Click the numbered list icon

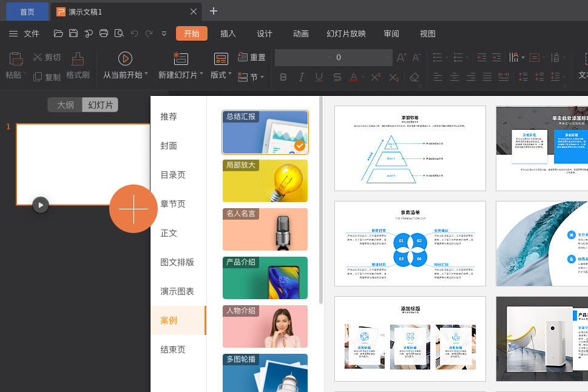pos(458,57)
